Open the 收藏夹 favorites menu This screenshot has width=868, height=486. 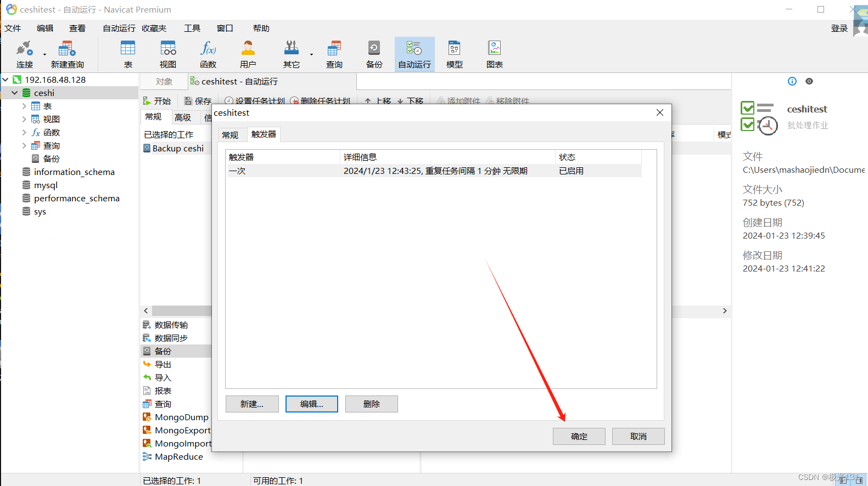154,28
